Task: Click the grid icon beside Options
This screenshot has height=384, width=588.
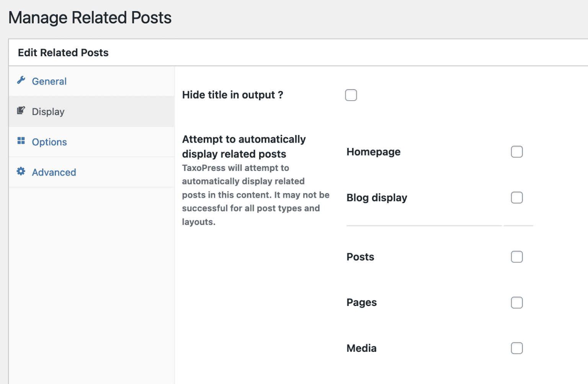Action: click(22, 140)
